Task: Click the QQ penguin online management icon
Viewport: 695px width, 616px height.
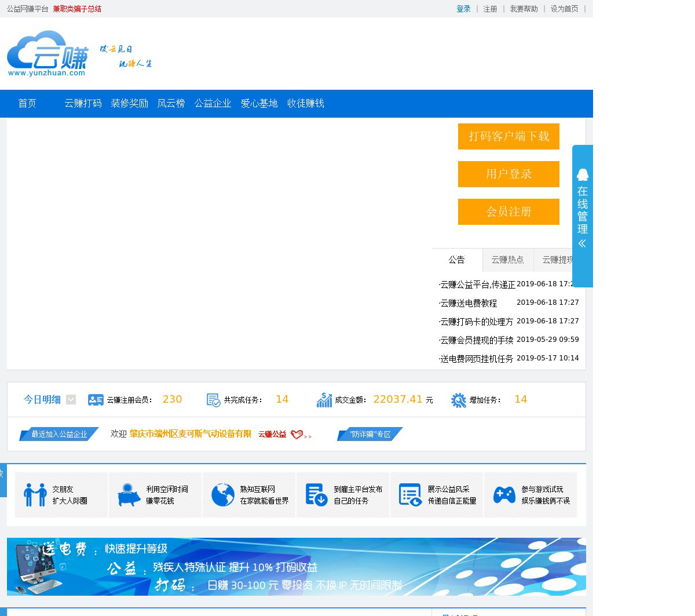Action: point(582,174)
